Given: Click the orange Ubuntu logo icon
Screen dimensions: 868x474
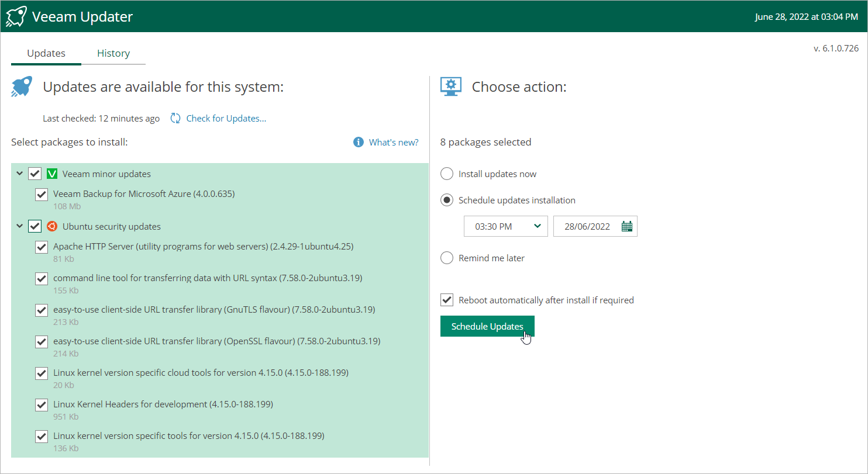Looking at the screenshot, I should click(x=52, y=226).
